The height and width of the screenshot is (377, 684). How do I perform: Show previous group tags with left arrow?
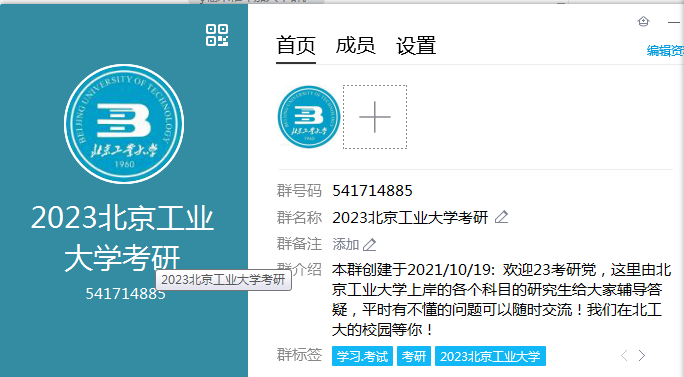624,356
